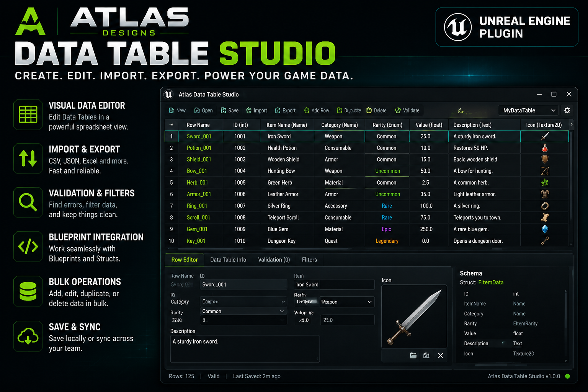Click the sword icon in row Sword_001

(x=545, y=136)
